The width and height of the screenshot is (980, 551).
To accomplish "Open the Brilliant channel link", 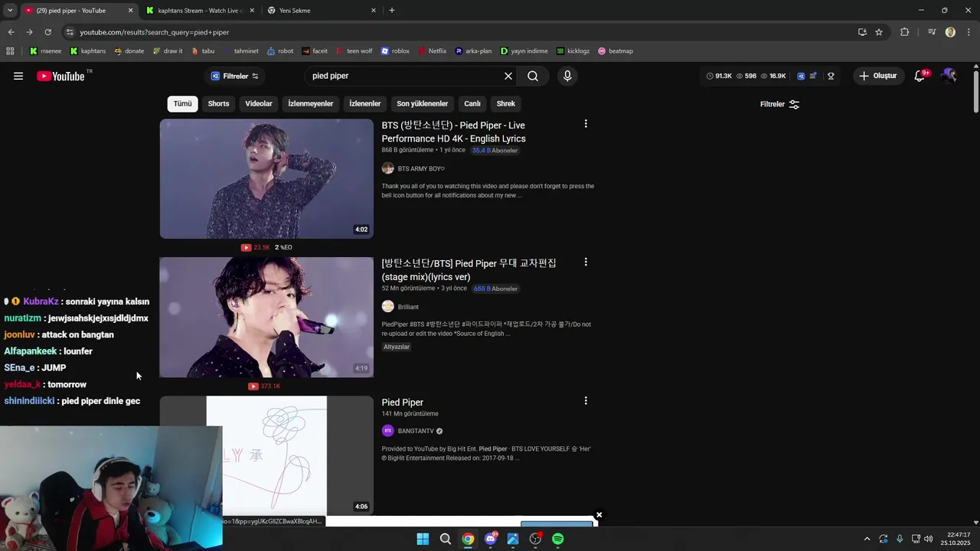I will (x=408, y=307).
